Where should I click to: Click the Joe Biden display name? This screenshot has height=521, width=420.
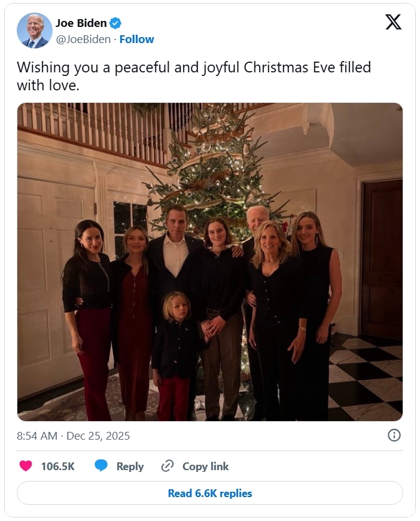[x=81, y=23]
